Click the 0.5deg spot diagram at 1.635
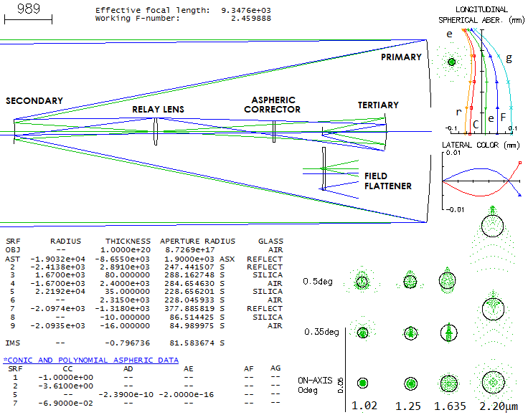The height and width of the screenshot is (420, 528). [x=448, y=280]
